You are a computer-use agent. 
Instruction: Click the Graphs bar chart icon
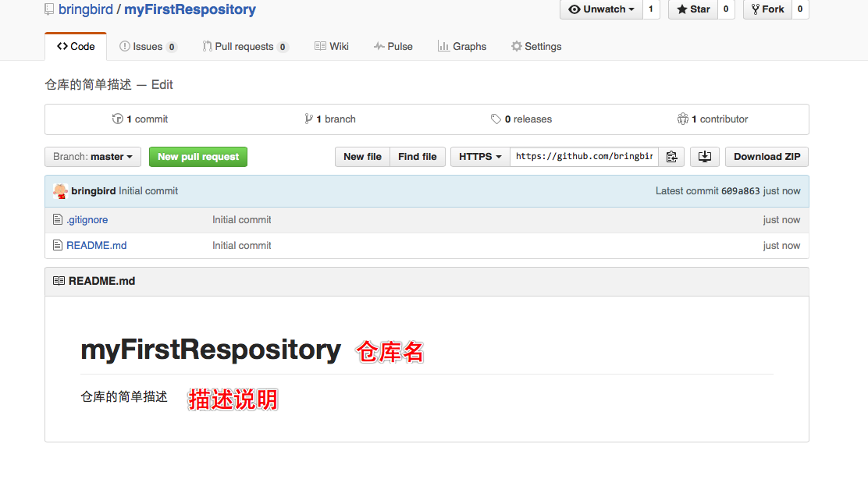coord(443,47)
